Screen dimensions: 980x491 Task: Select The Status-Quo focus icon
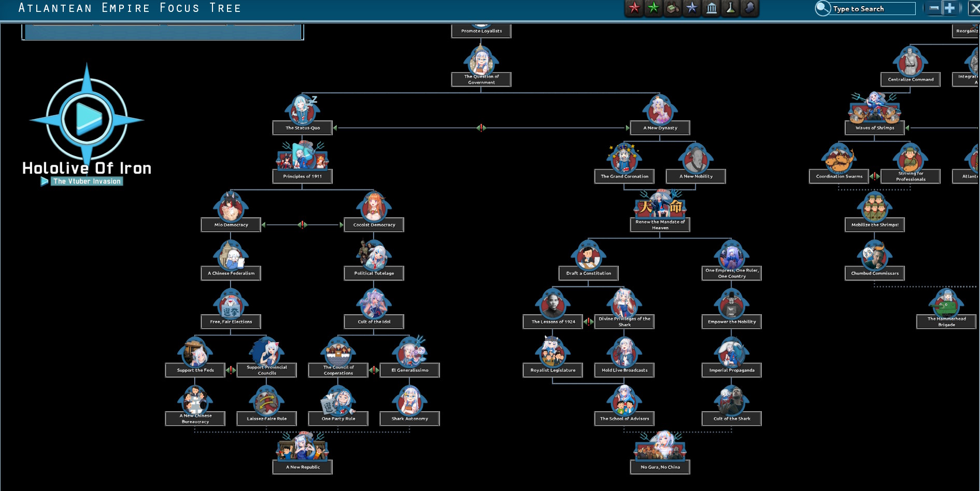[x=303, y=109]
